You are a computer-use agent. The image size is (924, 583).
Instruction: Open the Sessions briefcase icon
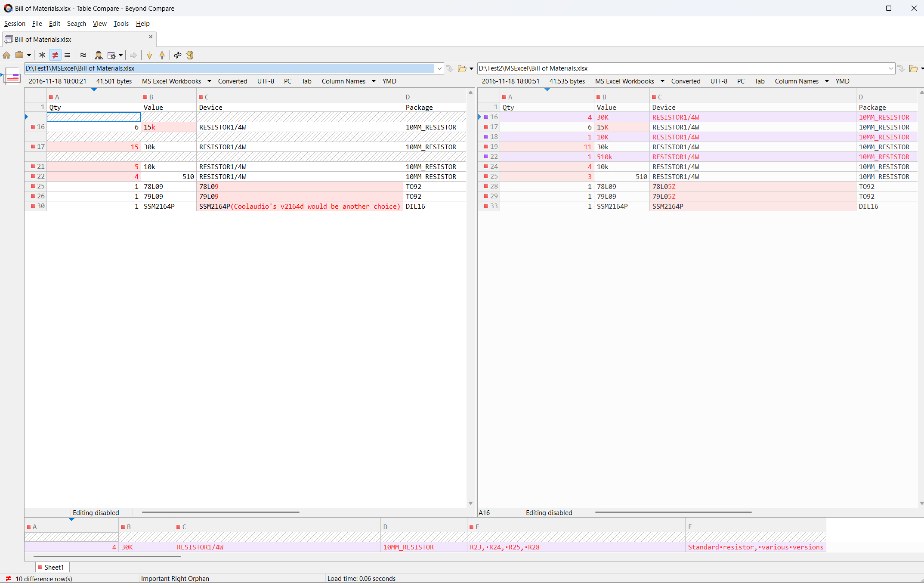[19, 55]
